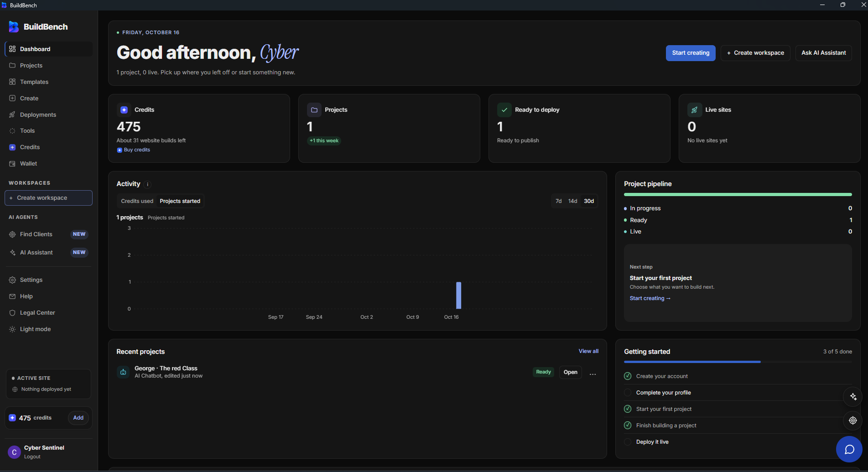The width and height of the screenshot is (868, 472).
Task: Click the Project pipeline green progress bar
Action: coord(738,195)
